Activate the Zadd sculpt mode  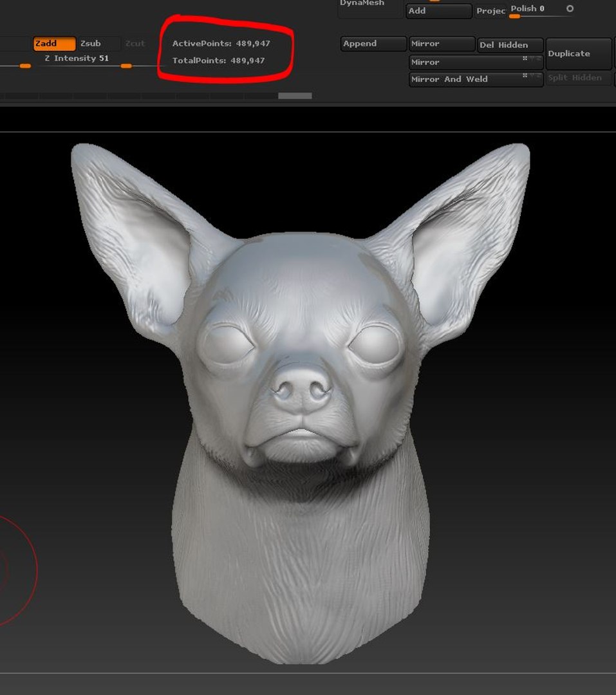pyautogui.click(x=54, y=44)
